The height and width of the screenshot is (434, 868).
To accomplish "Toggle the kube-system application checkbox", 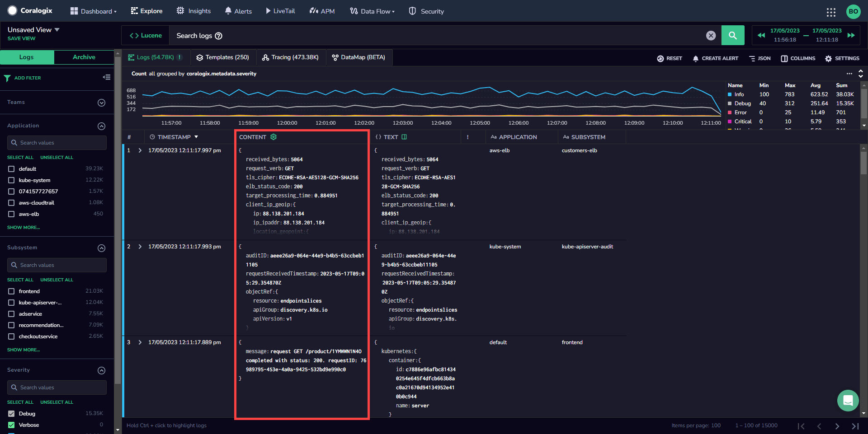I will (11, 180).
